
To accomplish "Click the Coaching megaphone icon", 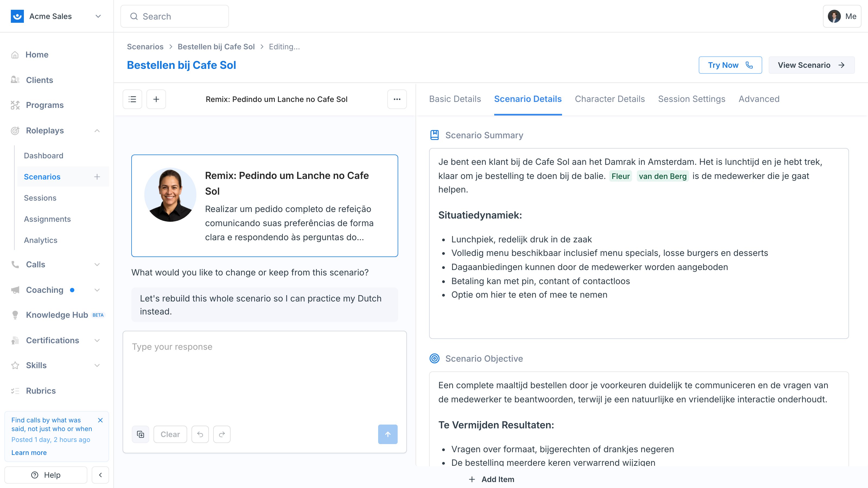I will 15,290.
